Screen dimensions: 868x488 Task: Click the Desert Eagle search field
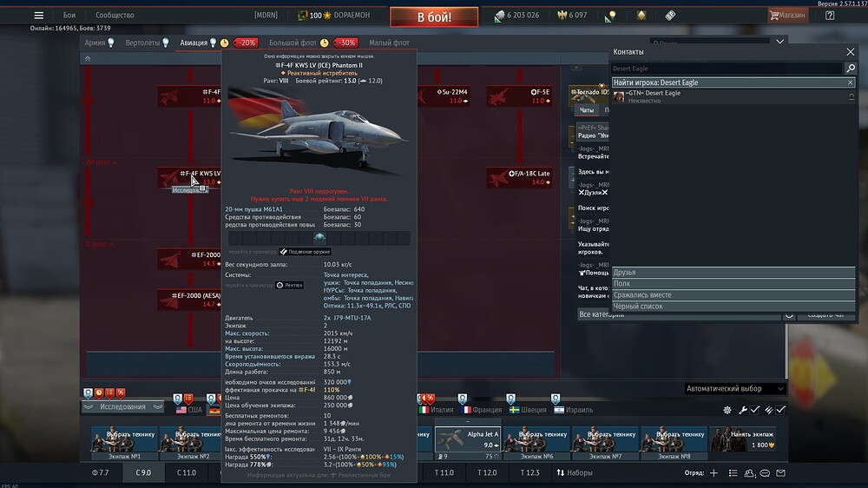(x=727, y=68)
